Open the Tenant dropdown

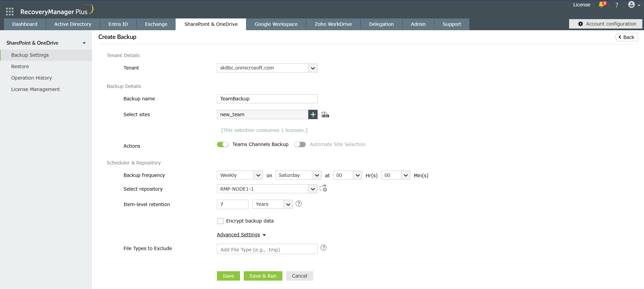[x=267, y=68]
